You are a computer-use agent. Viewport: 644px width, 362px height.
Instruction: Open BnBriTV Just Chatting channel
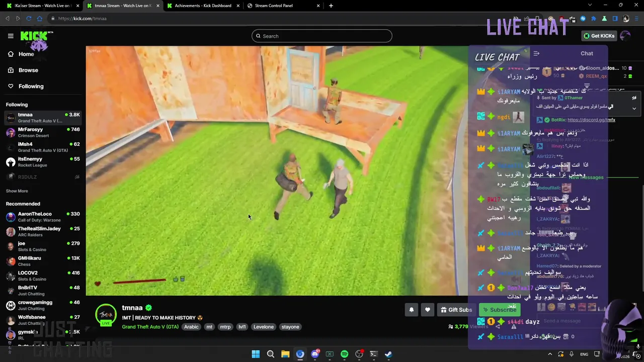43,291
